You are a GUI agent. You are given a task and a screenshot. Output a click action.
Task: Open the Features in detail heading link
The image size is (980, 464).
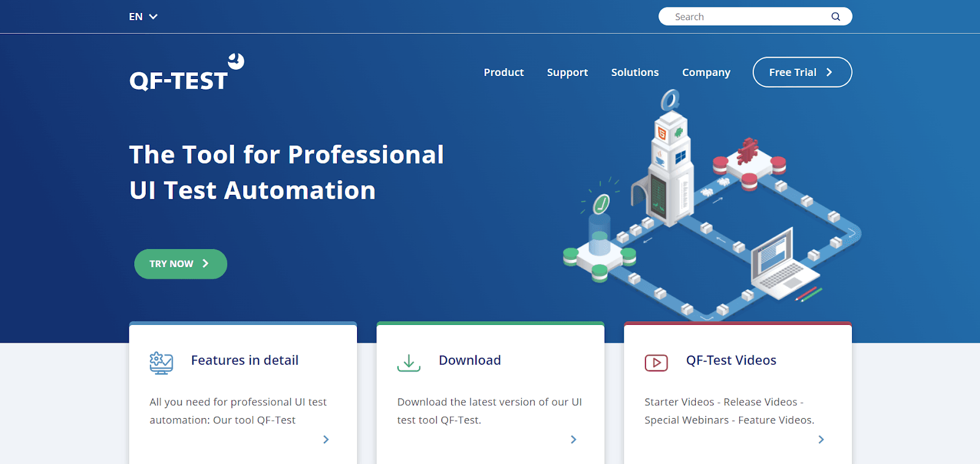pyautogui.click(x=245, y=360)
